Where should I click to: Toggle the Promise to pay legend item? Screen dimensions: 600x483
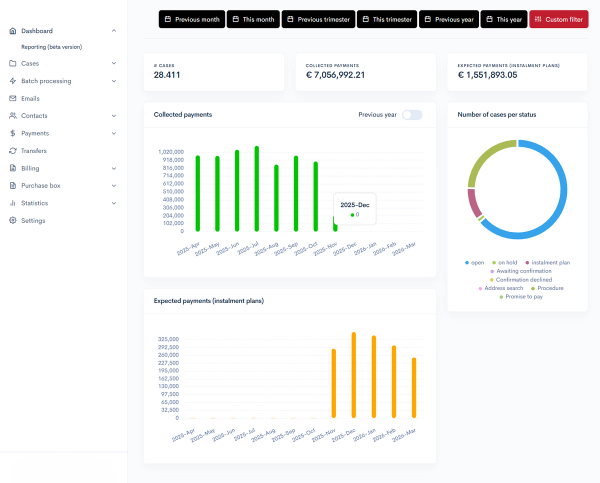521,297
